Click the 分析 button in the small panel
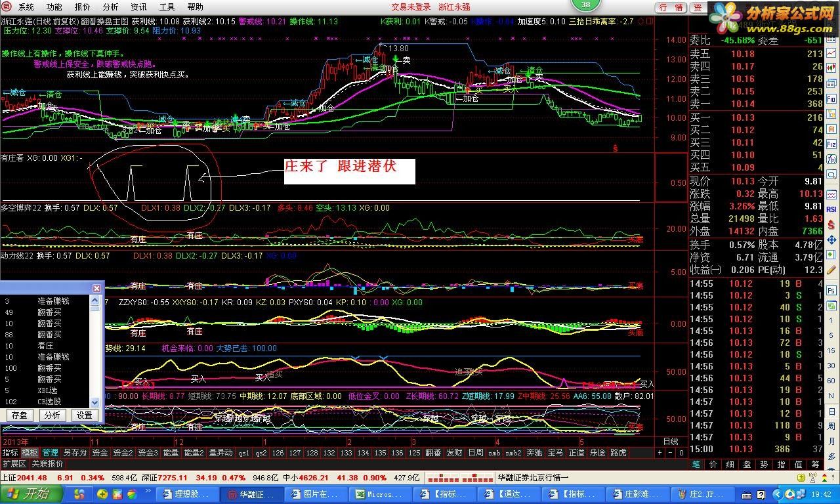The image size is (840, 504). [x=52, y=415]
